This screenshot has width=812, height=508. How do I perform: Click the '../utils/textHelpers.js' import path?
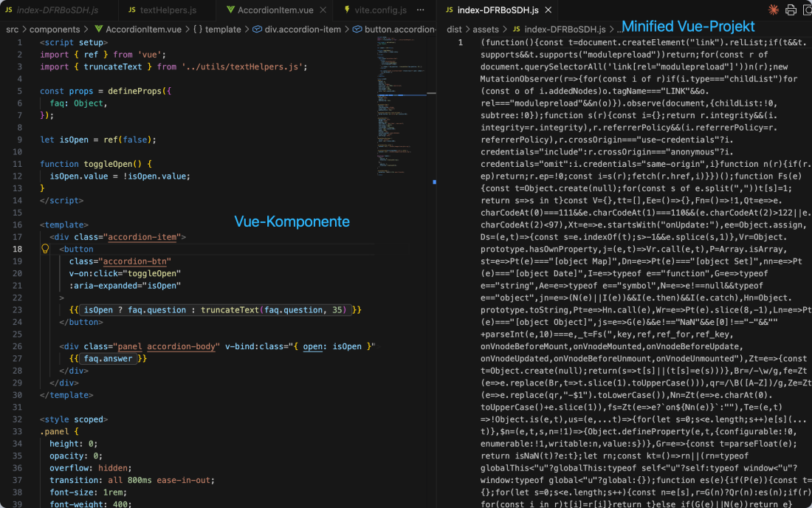pos(242,66)
